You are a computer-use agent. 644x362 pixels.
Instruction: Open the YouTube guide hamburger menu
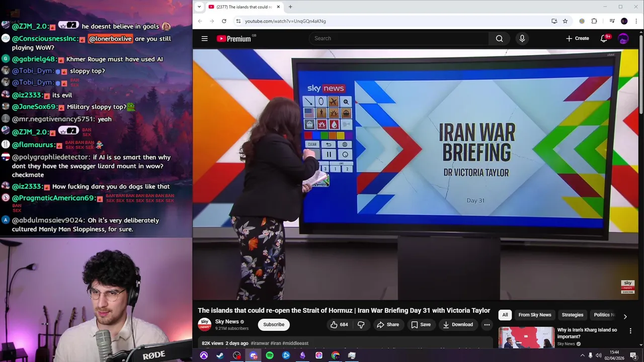(x=204, y=38)
